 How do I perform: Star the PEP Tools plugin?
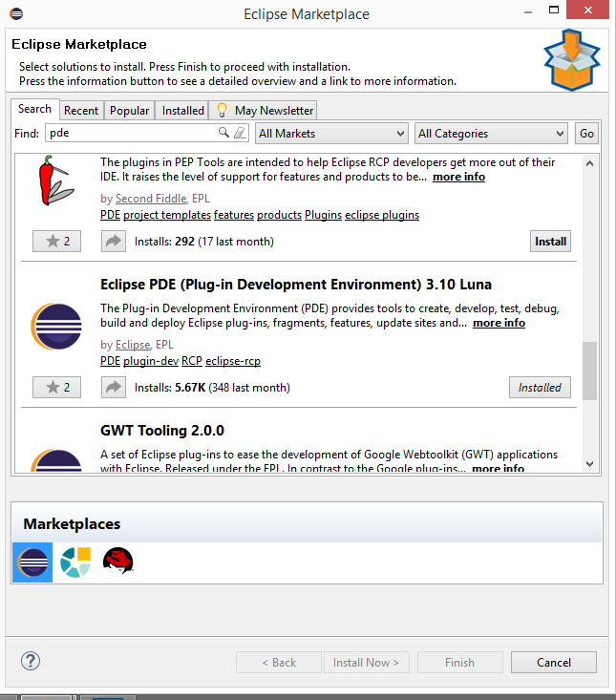pyautogui.click(x=56, y=242)
